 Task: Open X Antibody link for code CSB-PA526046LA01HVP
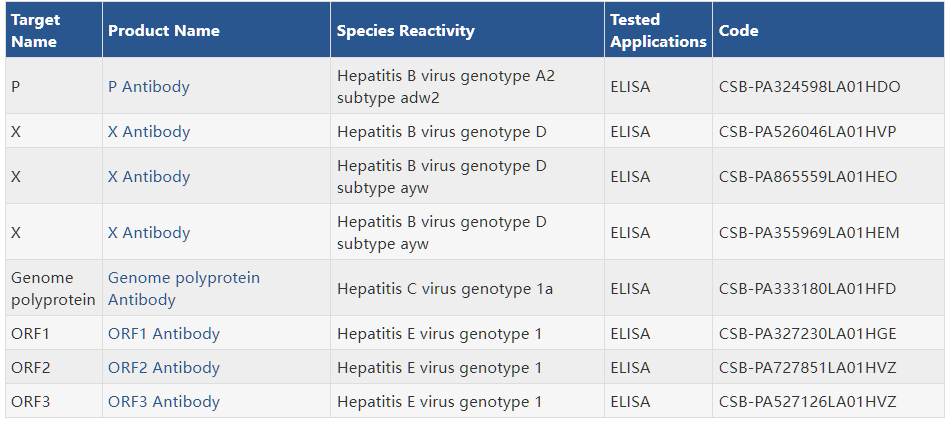click(149, 132)
